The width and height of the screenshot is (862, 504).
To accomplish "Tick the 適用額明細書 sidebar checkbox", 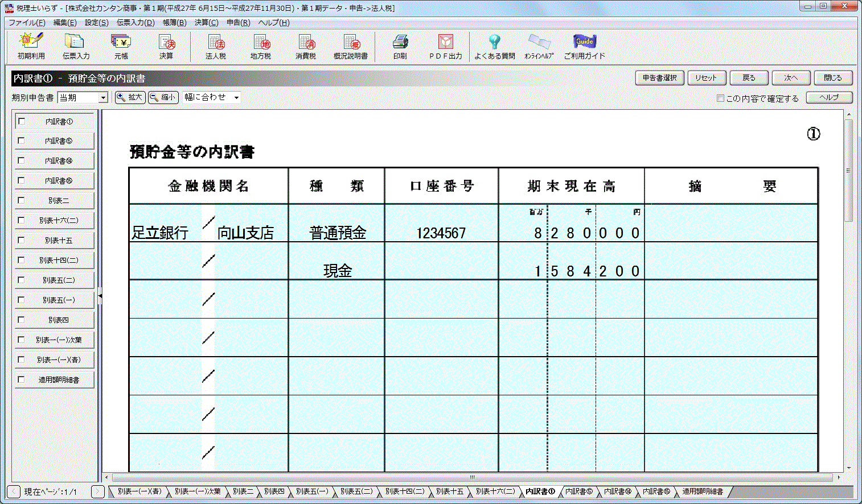I will pos(22,379).
